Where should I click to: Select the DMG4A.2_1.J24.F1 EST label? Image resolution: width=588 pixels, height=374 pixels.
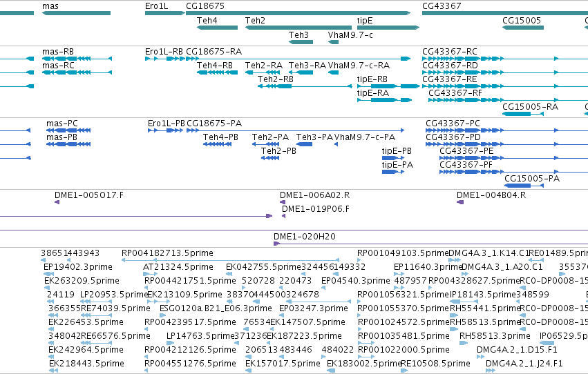[524, 364]
